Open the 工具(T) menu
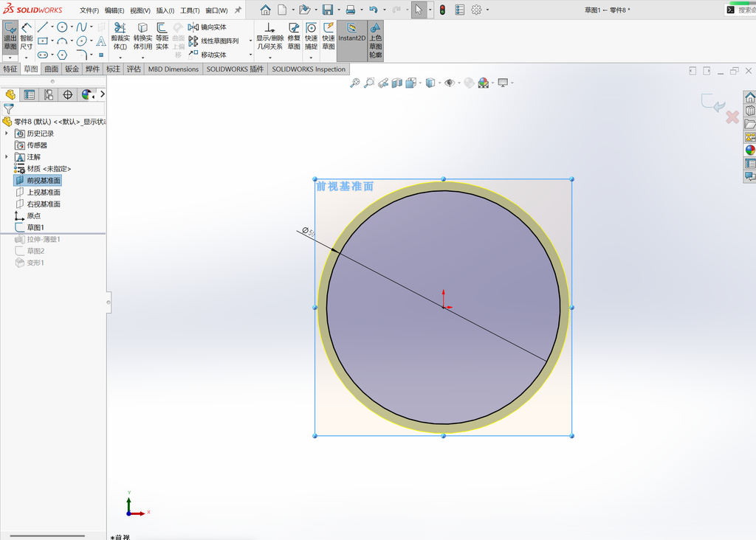The width and height of the screenshot is (756, 540). click(190, 10)
